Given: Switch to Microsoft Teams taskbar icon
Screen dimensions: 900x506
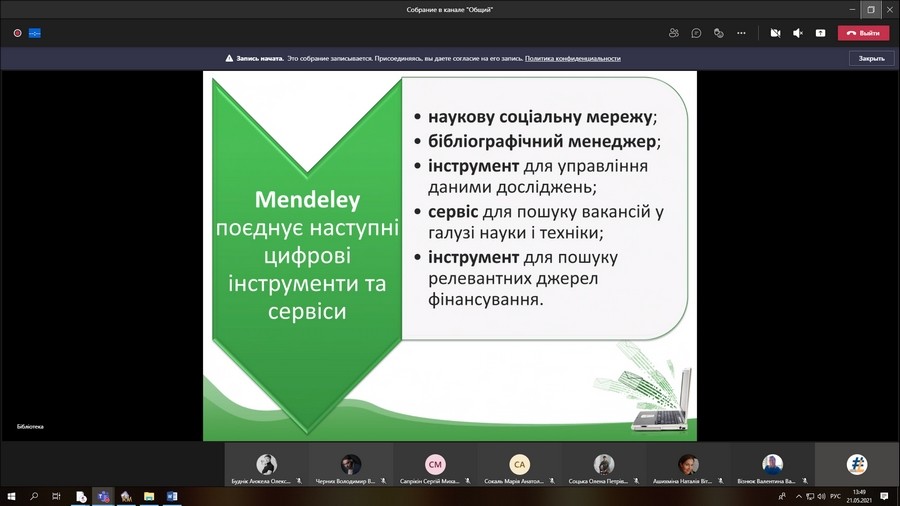Looking at the screenshot, I should 103,497.
